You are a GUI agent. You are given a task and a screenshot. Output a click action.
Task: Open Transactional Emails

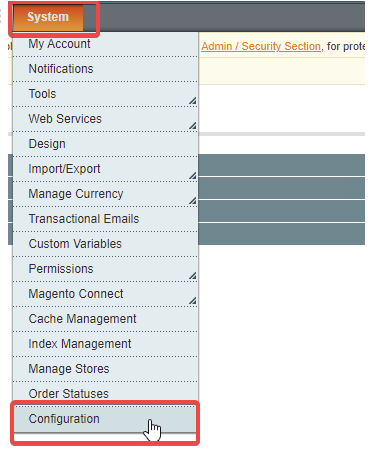[x=105, y=219]
